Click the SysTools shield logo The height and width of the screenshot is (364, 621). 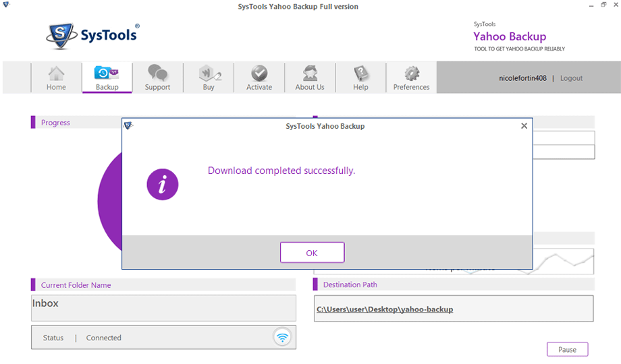[61, 36]
